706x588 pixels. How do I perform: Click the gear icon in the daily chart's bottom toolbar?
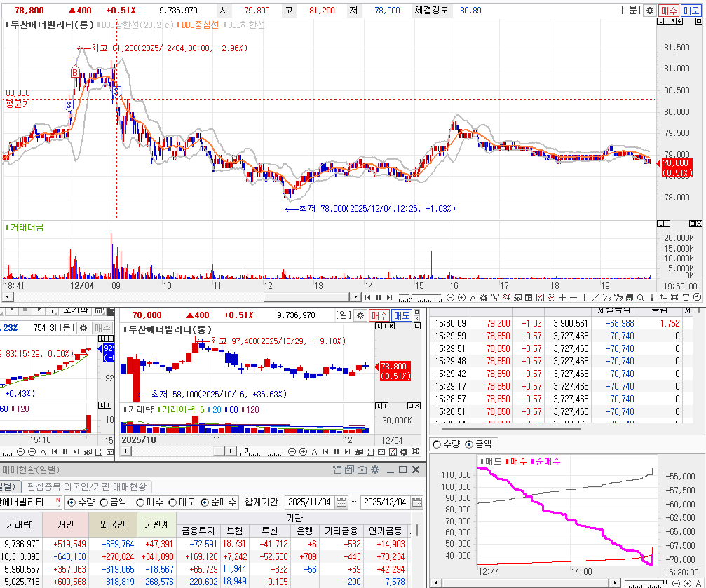404,451
